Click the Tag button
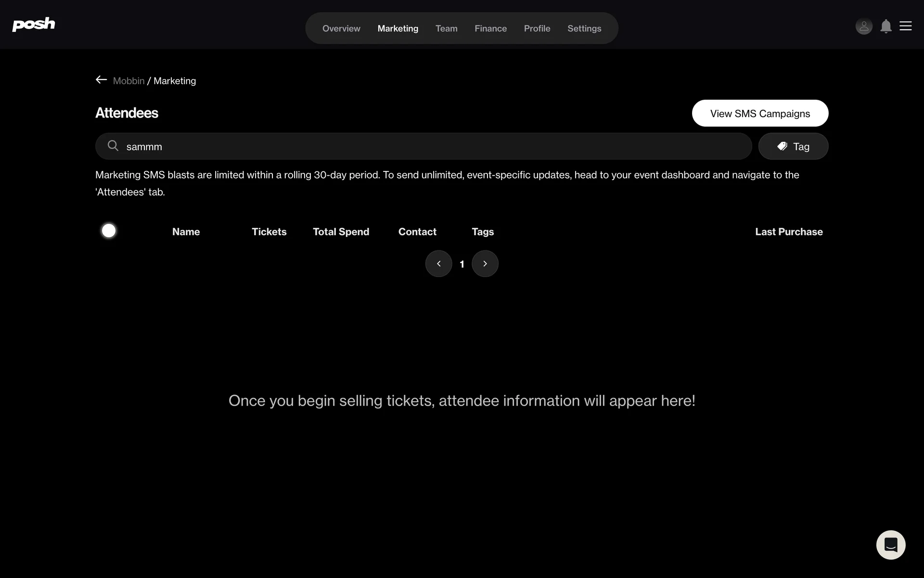924x578 pixels. [x=793, y=146]
